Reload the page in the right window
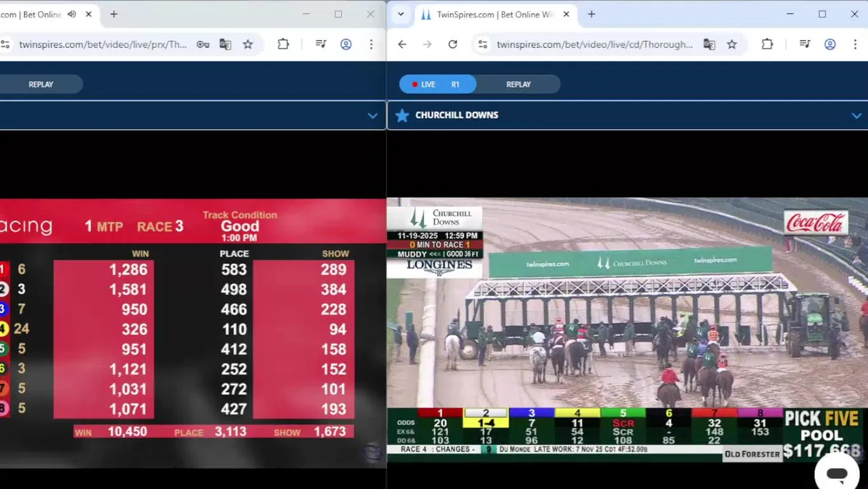The width and height of the screenshot is (868, 489). pyautogui.click(x=452, y=44)
